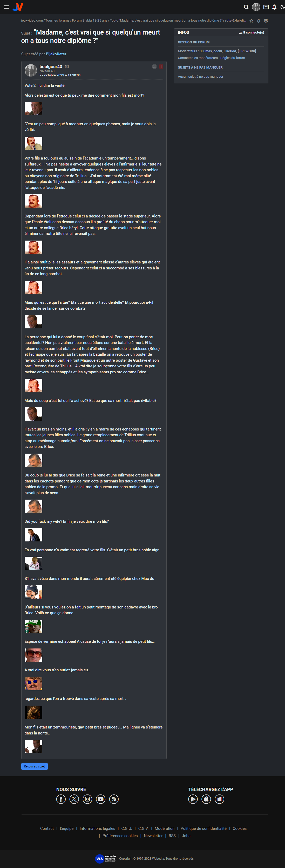
Task: Open the hamburger menu
Action: coord(6,7)
